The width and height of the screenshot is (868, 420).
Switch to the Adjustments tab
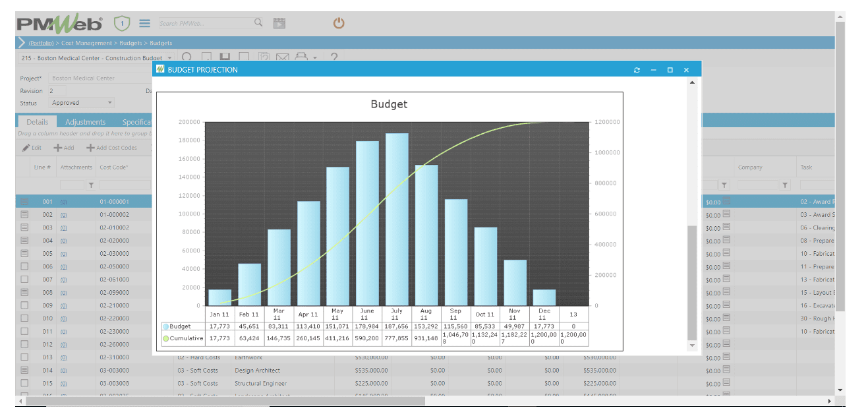86,122
